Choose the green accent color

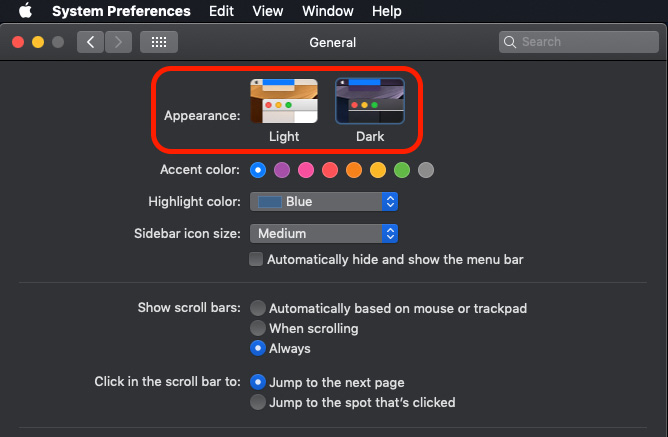[402, 170]
